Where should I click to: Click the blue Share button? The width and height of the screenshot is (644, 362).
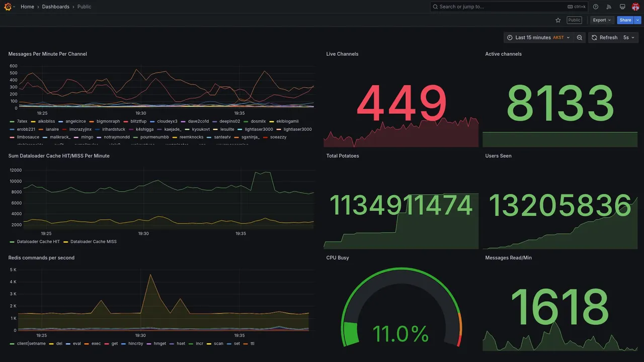tap(625, 20)
